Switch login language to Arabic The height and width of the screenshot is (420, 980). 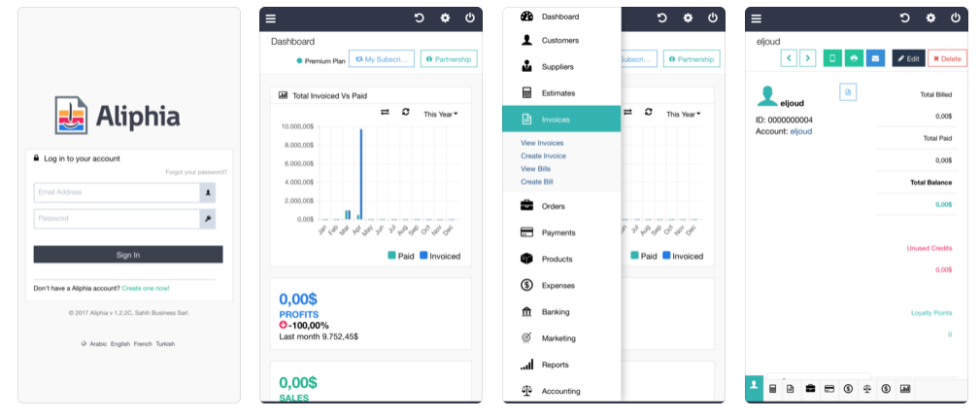tap(98, 344)
